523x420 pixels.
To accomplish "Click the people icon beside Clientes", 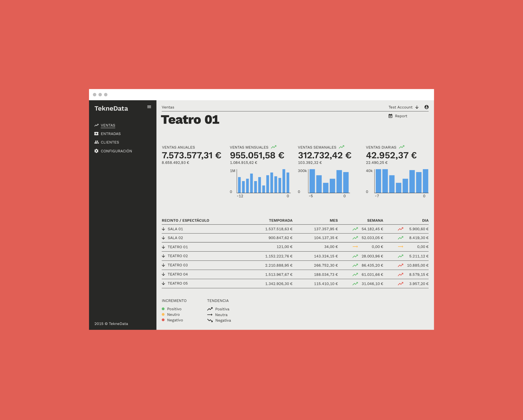I will coord(96,142).
